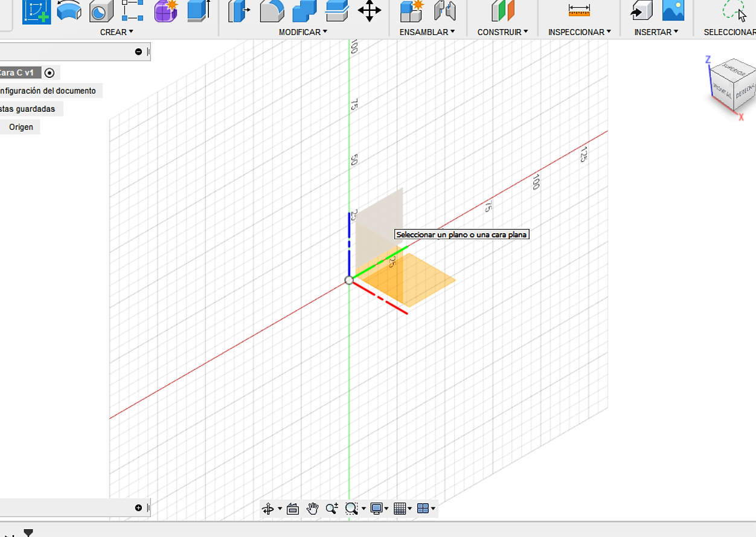Expand Viewports dropdown arrow
The width and height of the screenshot is (756, 537).
pyautogui.click(x=433, y=509)
